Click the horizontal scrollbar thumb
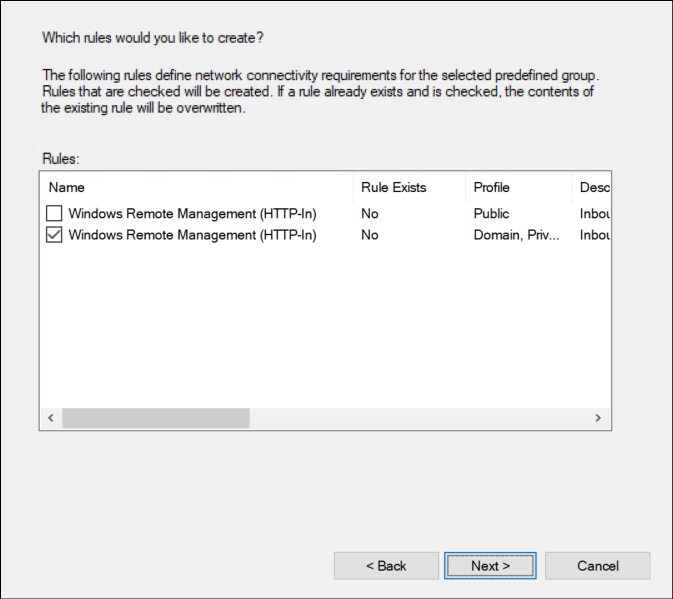This screenshot has width=673, height=599. point(155,418)
